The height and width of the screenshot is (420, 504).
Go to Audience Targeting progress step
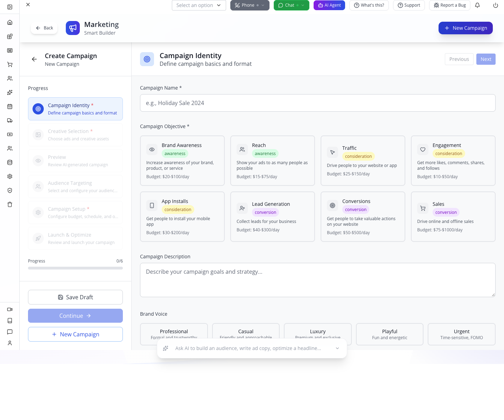point(75,187)
